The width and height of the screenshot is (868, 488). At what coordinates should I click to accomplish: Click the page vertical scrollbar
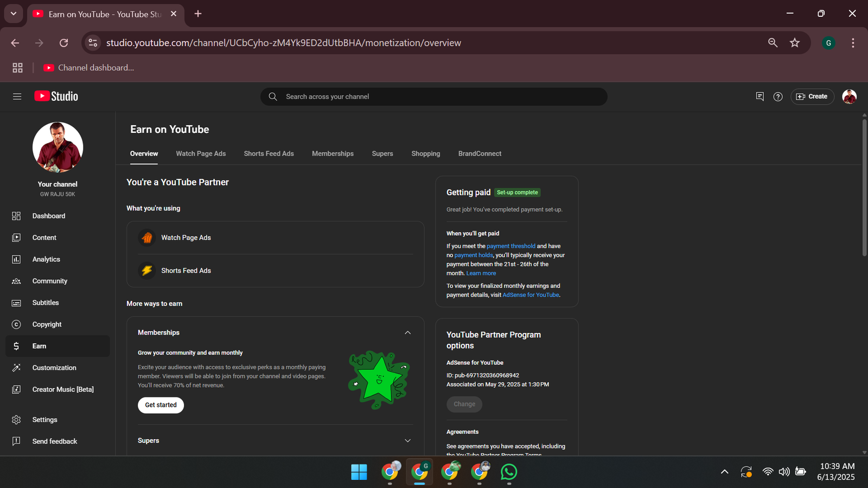coord(864,188)
